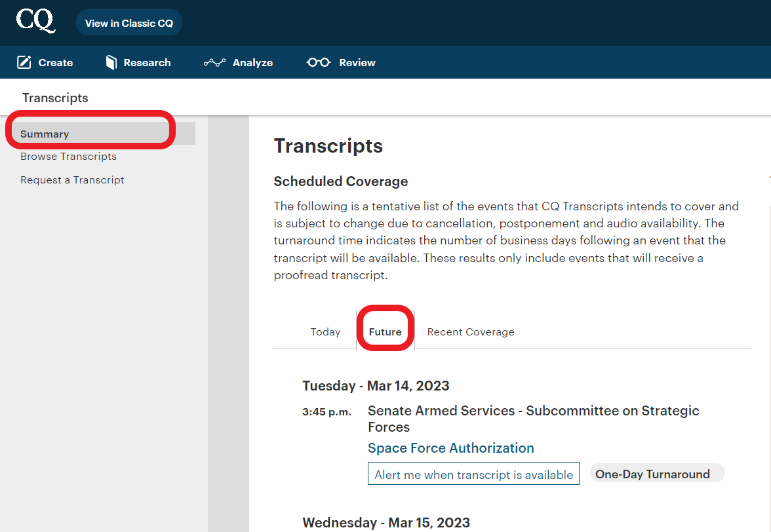Click the eyeglasses icon beside Review
771x532 pixels.
[x=319, y=62]
